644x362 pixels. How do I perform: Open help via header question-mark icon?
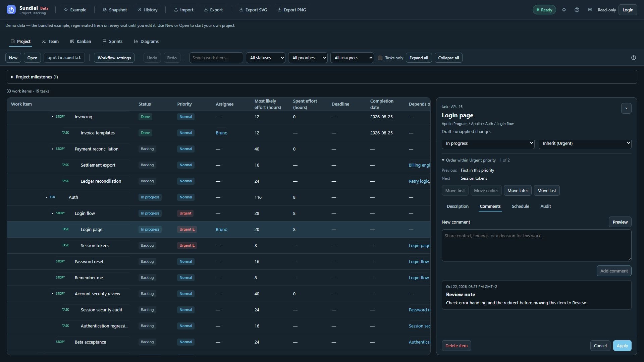tap(577, 10)
